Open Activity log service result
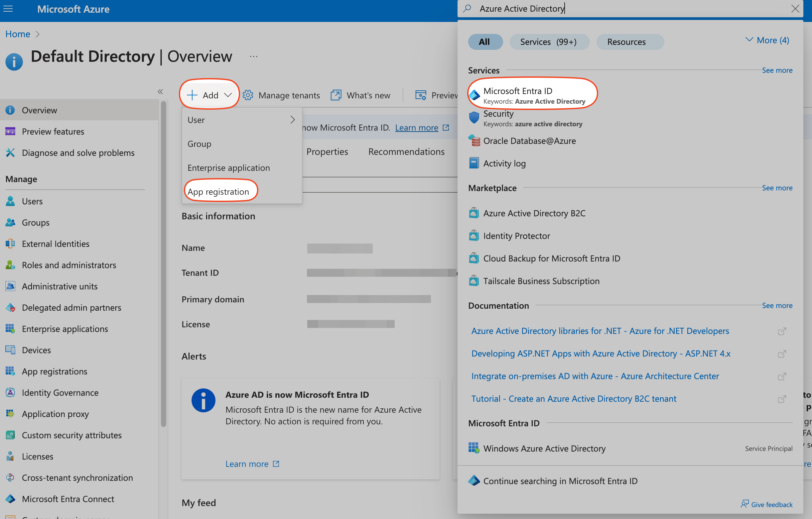Screen dimensions: 812x519 (x=504, y=163)
